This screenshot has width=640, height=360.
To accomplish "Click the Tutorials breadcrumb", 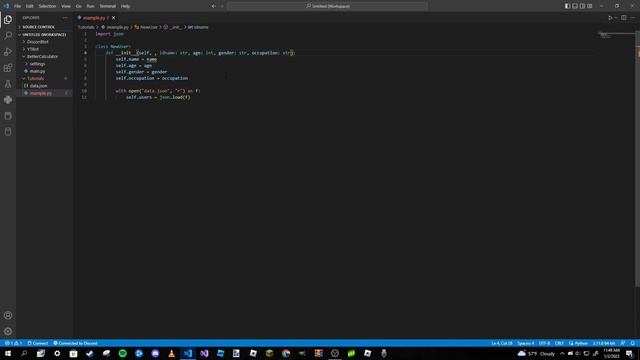I will 86,27.
